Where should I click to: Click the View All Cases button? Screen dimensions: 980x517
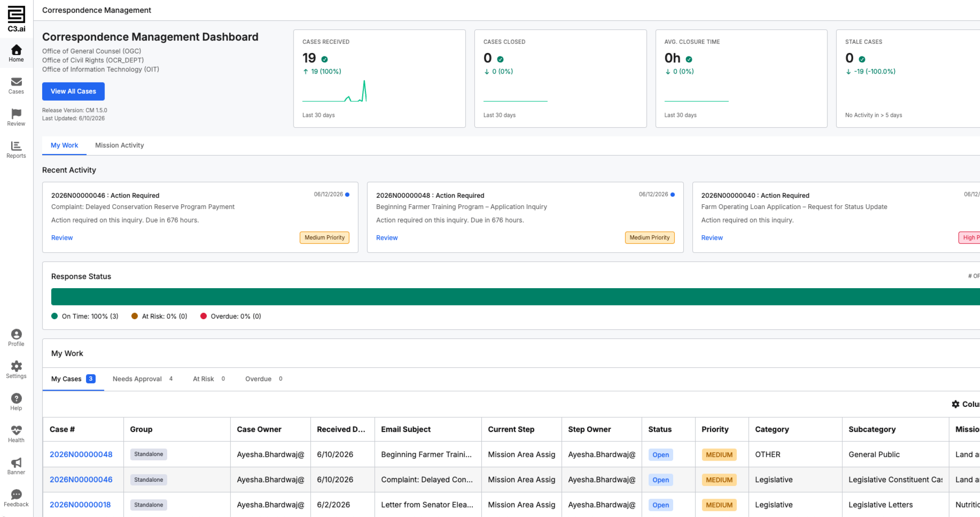[73, 91]
